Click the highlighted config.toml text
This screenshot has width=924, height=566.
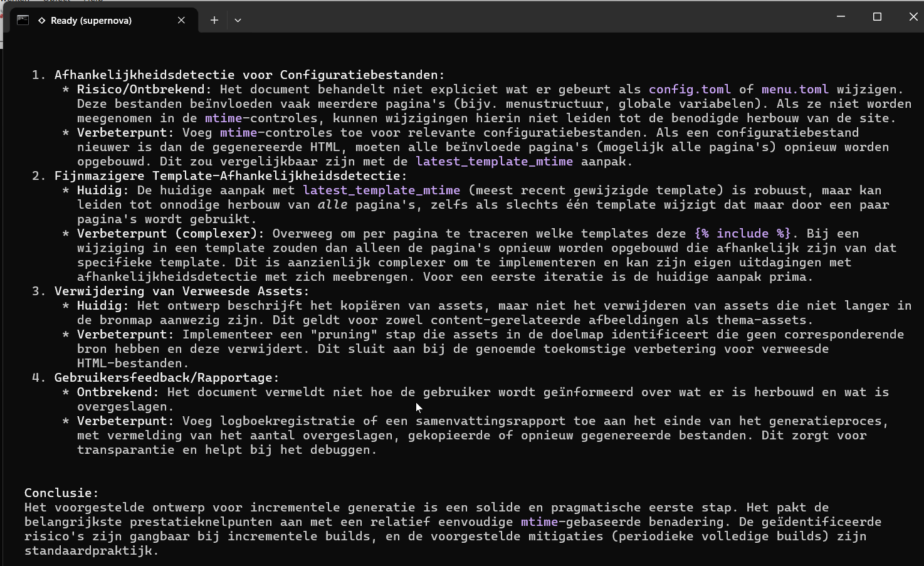pyautogui.click(x=690, y=90)
